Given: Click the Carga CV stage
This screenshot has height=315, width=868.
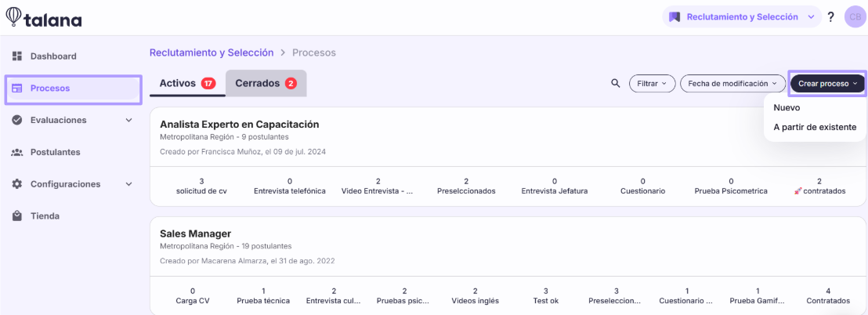Looking at the screenshot, I should coord(193,295).
